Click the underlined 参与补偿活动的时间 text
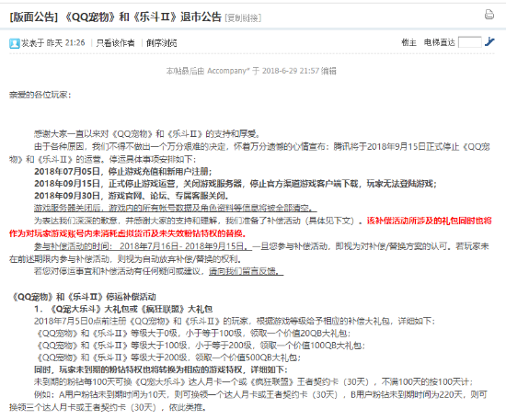Screen dimensions: 506x420 coord(143,246)
